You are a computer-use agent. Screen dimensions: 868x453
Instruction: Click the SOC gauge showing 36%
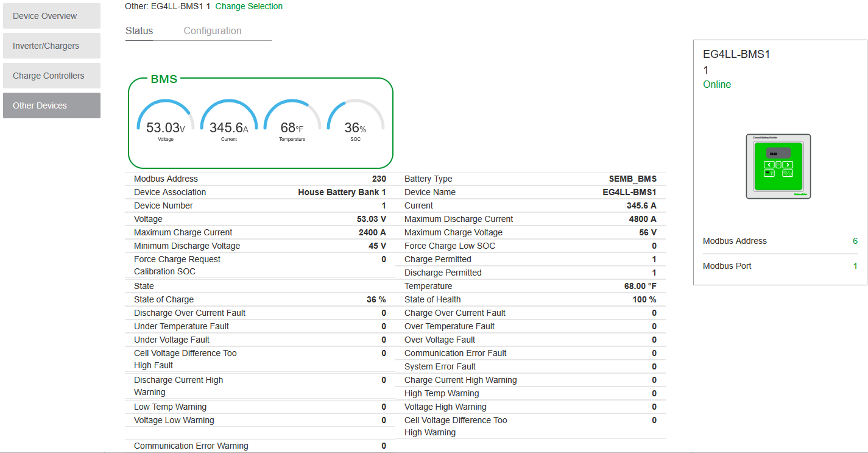tap(356, 123)
